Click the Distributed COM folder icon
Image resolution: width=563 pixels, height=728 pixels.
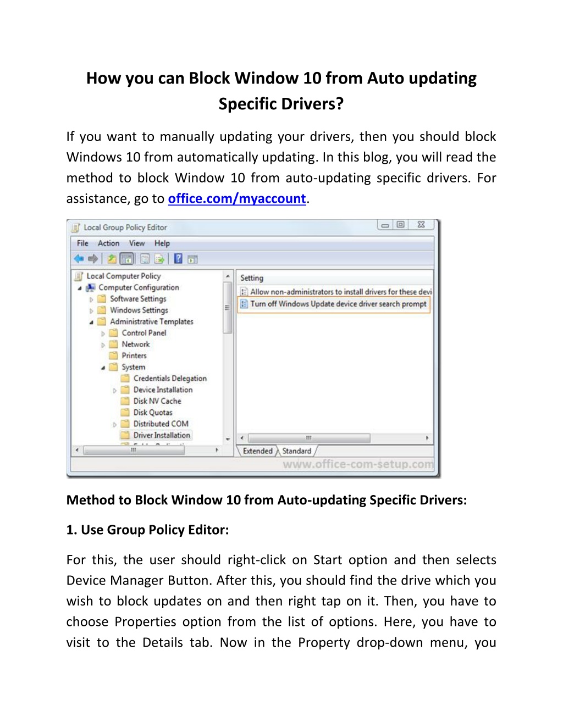[x=125, y=424]
